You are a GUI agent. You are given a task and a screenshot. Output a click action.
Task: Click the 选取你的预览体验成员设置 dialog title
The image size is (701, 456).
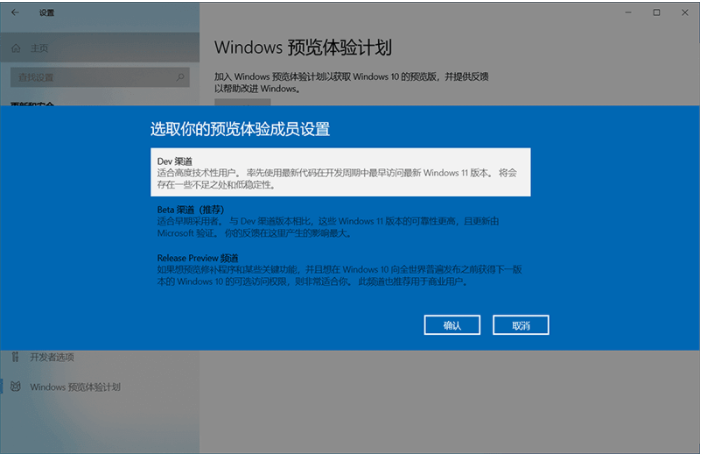click(240, 129)
